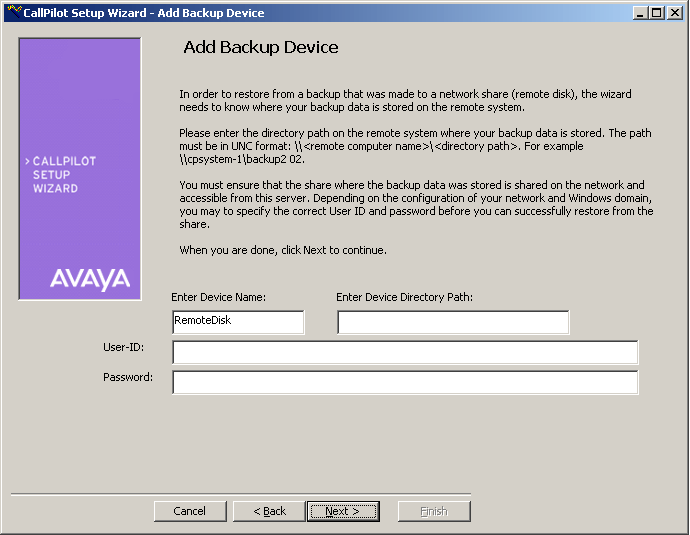690x535 pixels.
Task: Continue with the Next button
Action: pos(343,511)
